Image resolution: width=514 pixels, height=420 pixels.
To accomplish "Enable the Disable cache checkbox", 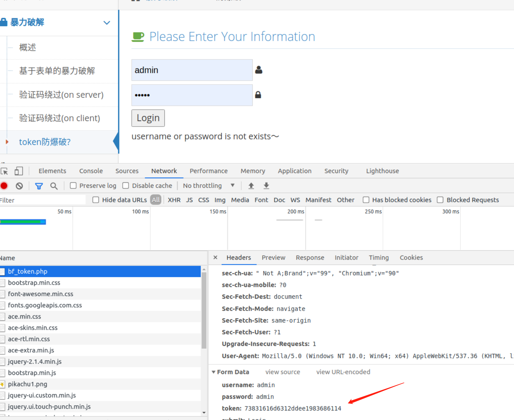I will [126, 186].
